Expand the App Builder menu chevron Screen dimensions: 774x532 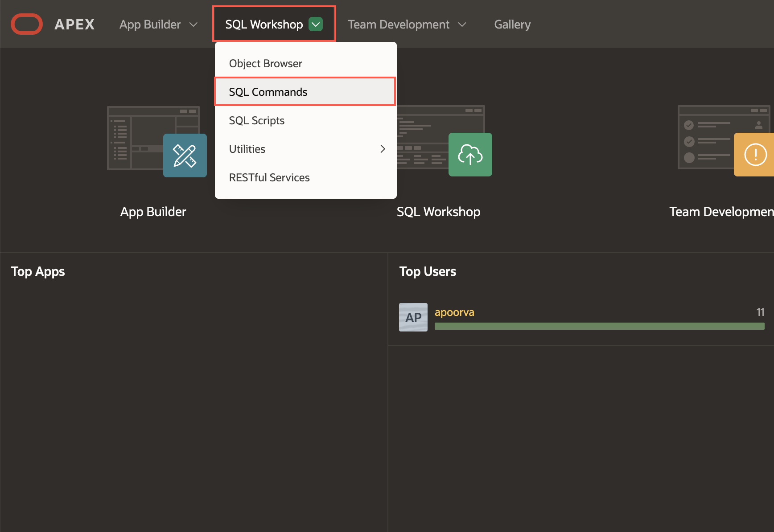(193, 25)
